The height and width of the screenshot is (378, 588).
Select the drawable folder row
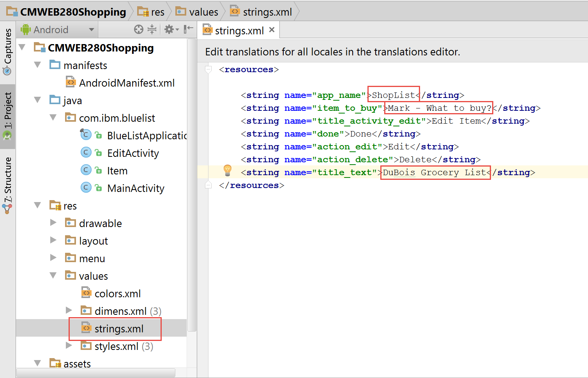[101, 223]
